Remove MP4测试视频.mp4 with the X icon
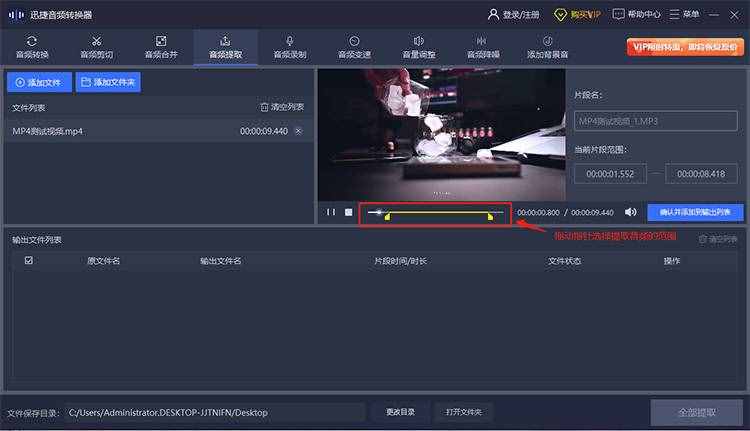This screenshot has height=431, width=750. [299, 131]
